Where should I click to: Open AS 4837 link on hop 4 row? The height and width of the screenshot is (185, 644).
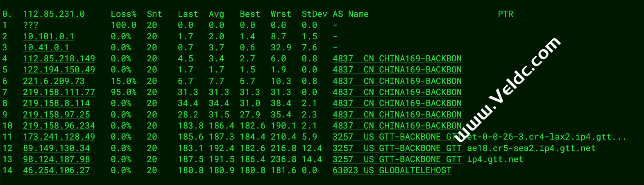(x=397, y=59)
